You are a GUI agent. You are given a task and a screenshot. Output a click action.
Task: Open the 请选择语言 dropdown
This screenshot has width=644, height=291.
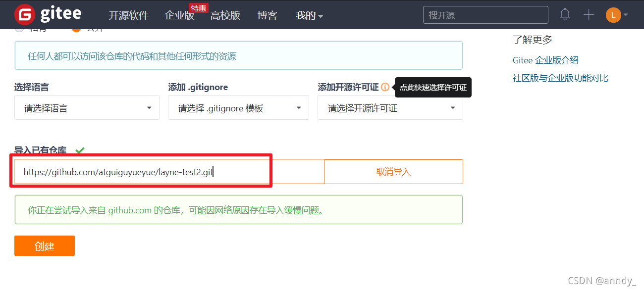click(87, 107)
